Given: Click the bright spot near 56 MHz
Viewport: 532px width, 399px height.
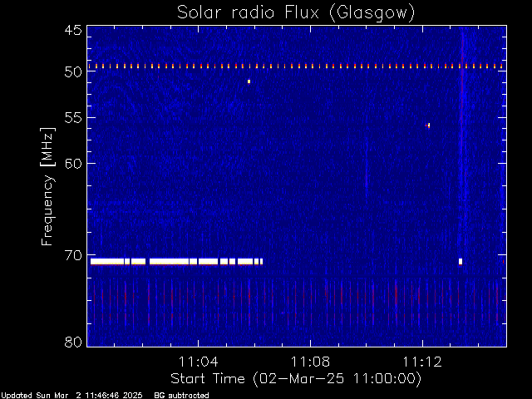Looking at the screenshot, I should pyautogui.click(x=428, y=126).
